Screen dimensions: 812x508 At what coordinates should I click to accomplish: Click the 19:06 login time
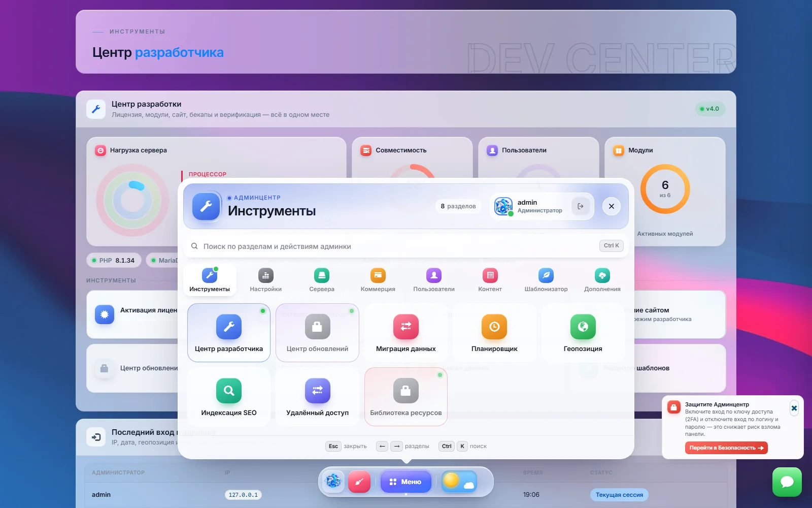pos(531,495)
